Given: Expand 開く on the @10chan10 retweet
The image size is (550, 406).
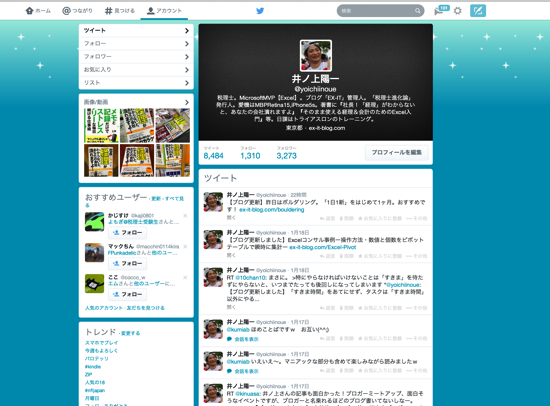Looking at the screenshot, I should 231,307.
